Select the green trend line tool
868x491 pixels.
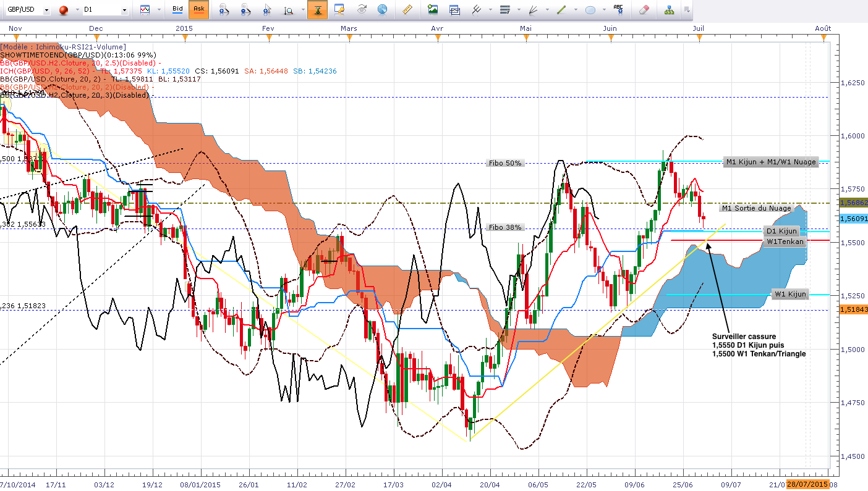(561, 10)
